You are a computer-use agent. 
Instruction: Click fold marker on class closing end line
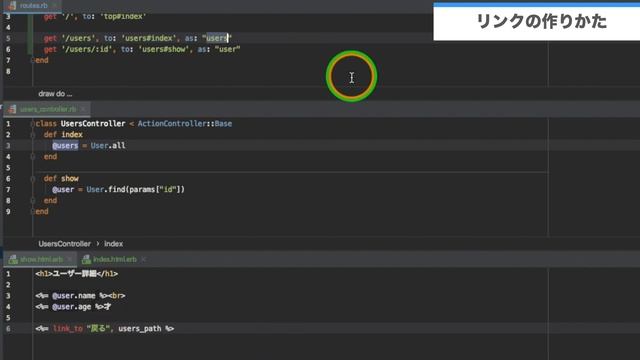coord(33,212)
